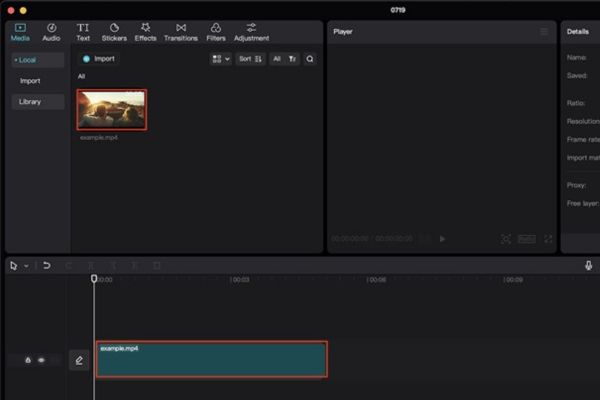Viewport: 600px width, 400px height.
Task: Click the yellow minimize window button
Action: pyautogui.click(x=23, y=10)
